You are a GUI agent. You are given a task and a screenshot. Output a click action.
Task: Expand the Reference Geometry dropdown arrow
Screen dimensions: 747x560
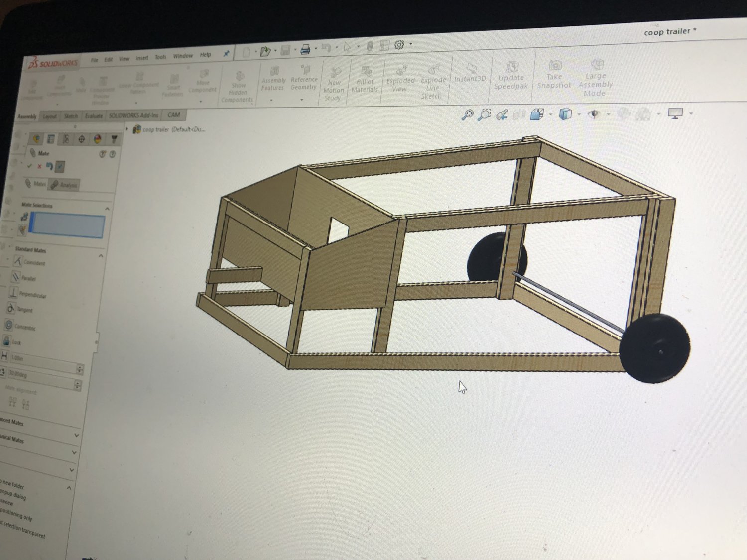pos(302,100)
